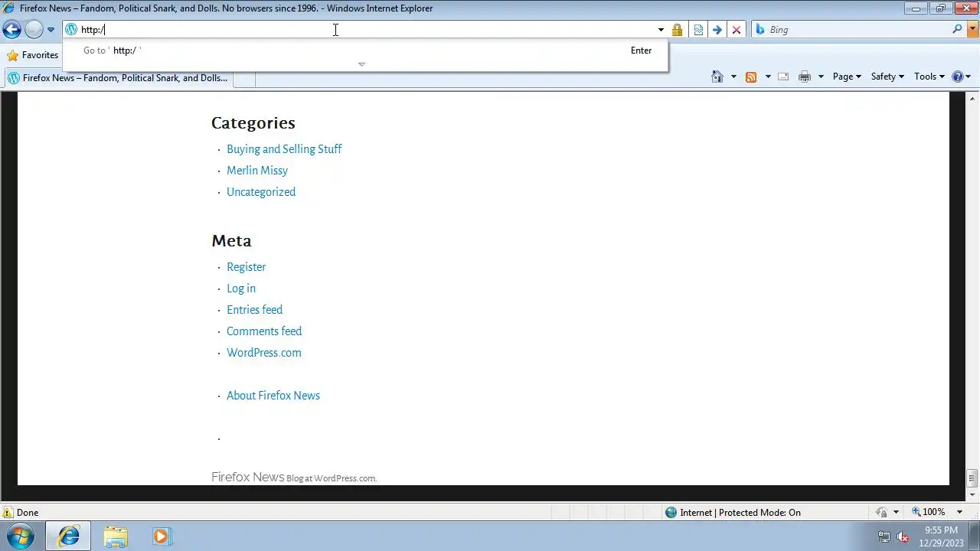The height and width of the screenshot is (551, 980).
Task: Open Windows Explorer folder from taskbar
Action: [116, 536]
